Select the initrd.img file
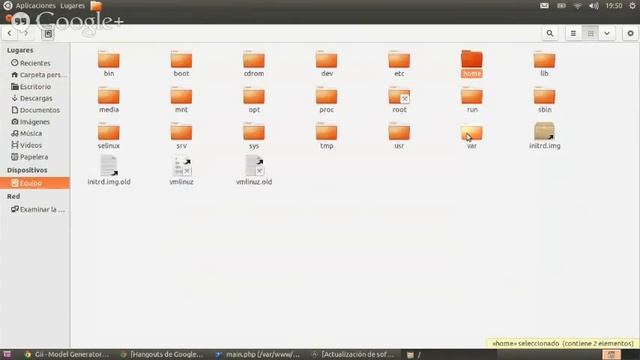This screenshot has width=640, height=360. coord(544,136)
